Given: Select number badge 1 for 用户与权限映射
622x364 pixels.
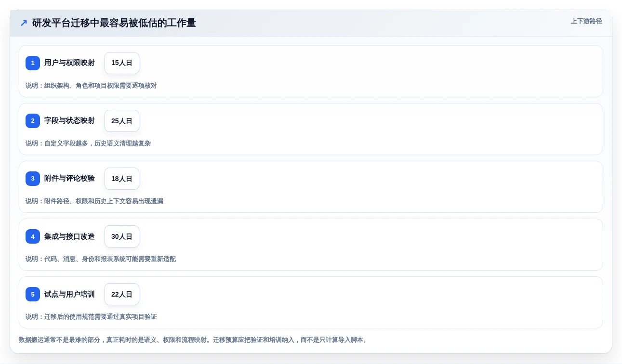Looking at the screenshot, I should pos(33,63).
